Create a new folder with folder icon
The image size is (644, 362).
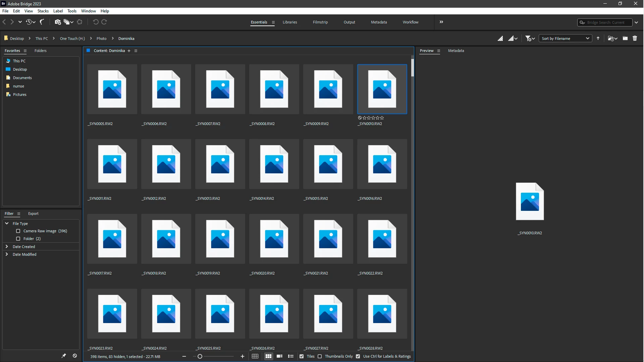click(x=625, y=39)
